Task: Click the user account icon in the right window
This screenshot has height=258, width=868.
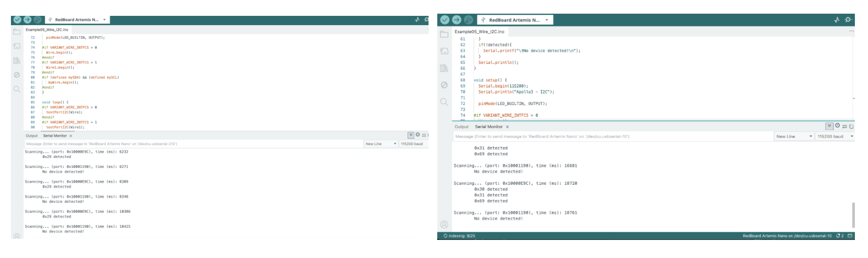Action: [444, 224]
